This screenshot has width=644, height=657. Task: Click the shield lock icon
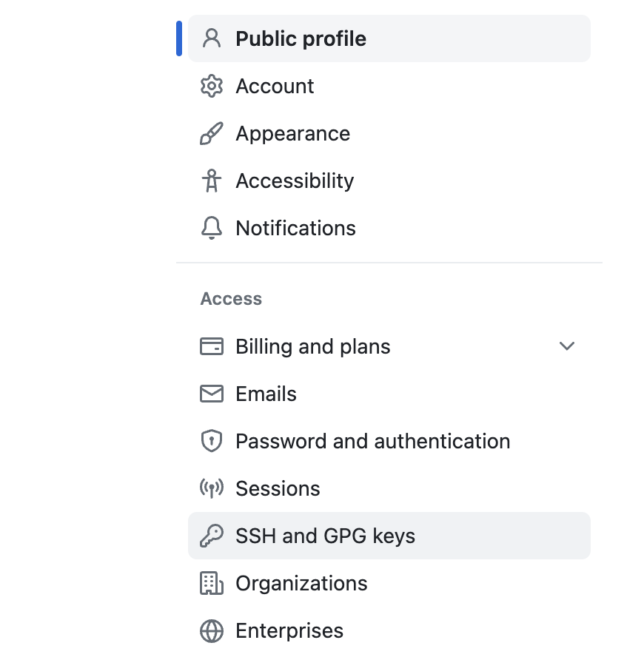point(212,442)
